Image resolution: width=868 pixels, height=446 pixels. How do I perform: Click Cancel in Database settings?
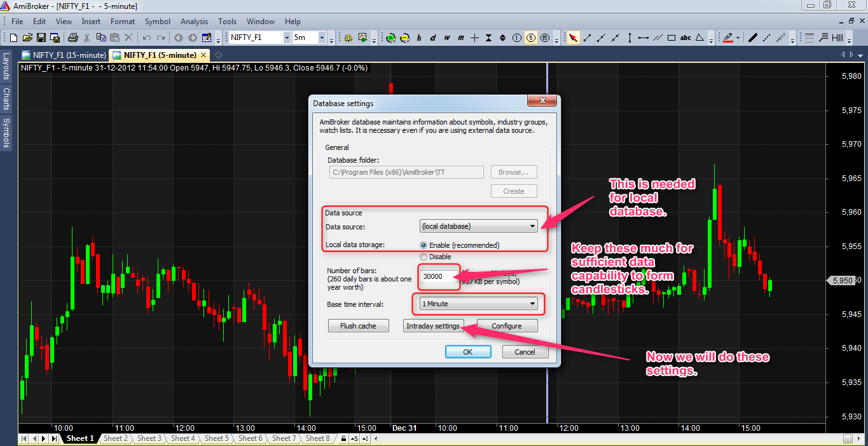point(525,352)
